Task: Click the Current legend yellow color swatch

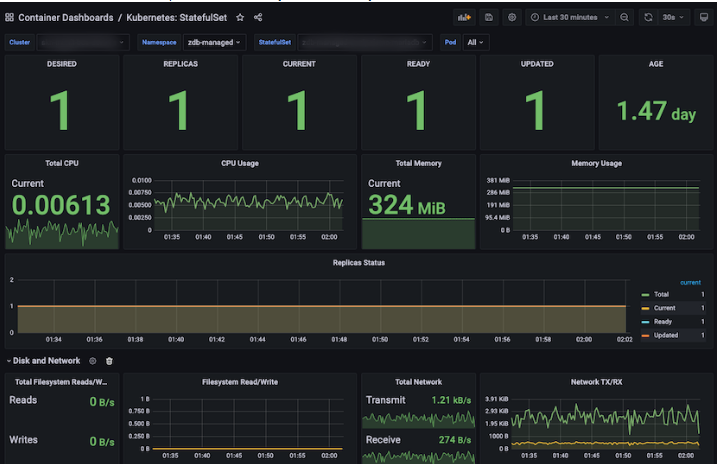Action: coord(645,309)
